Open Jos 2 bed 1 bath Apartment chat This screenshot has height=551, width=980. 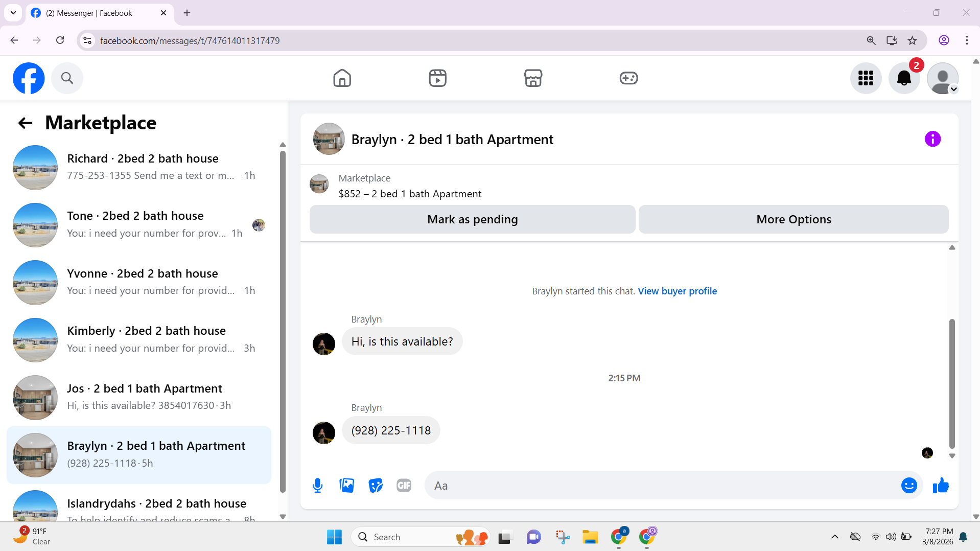click(x=139, y=397)
